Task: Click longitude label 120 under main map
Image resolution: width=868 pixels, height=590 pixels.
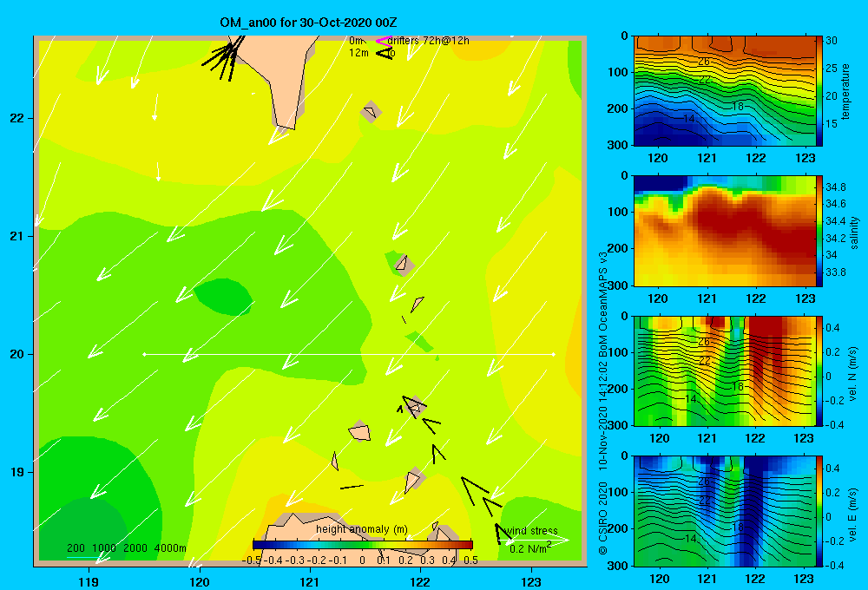Action: (200, 581)
